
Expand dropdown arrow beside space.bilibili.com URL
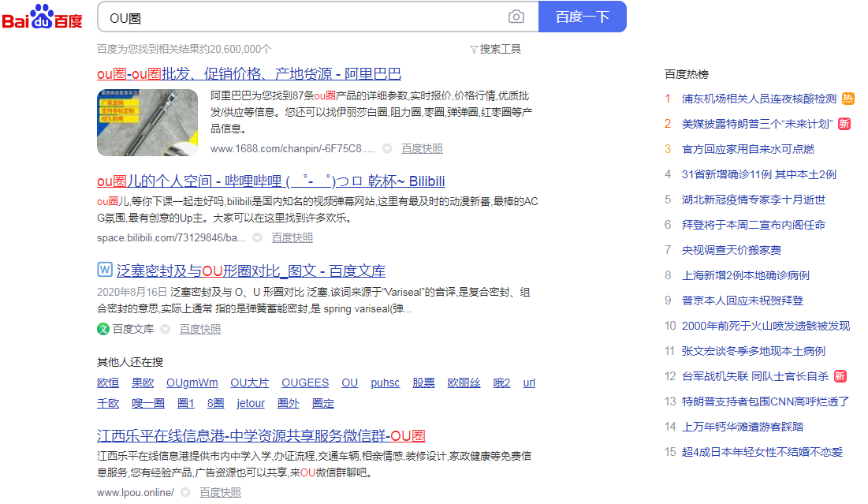point(258,237)
